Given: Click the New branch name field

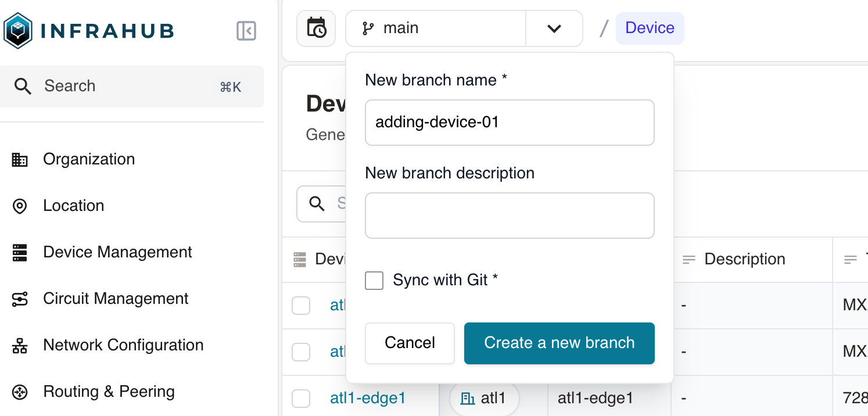Looking at the screenshot, I should pos(510,123).
